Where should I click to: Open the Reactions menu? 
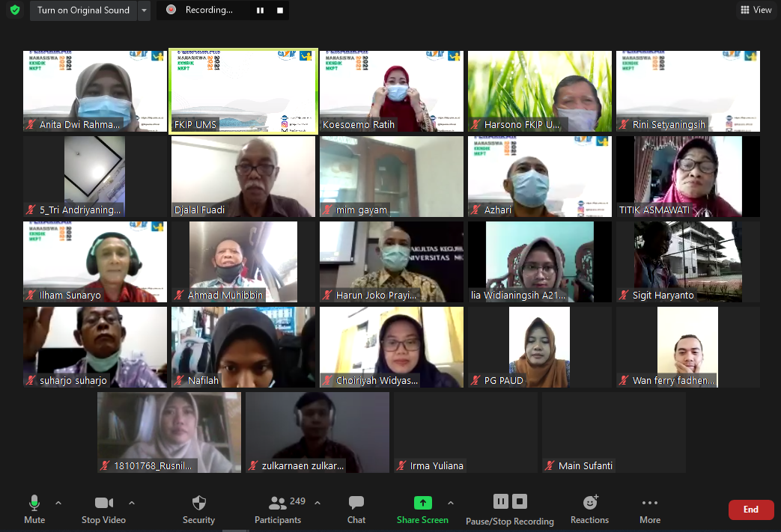590,509
